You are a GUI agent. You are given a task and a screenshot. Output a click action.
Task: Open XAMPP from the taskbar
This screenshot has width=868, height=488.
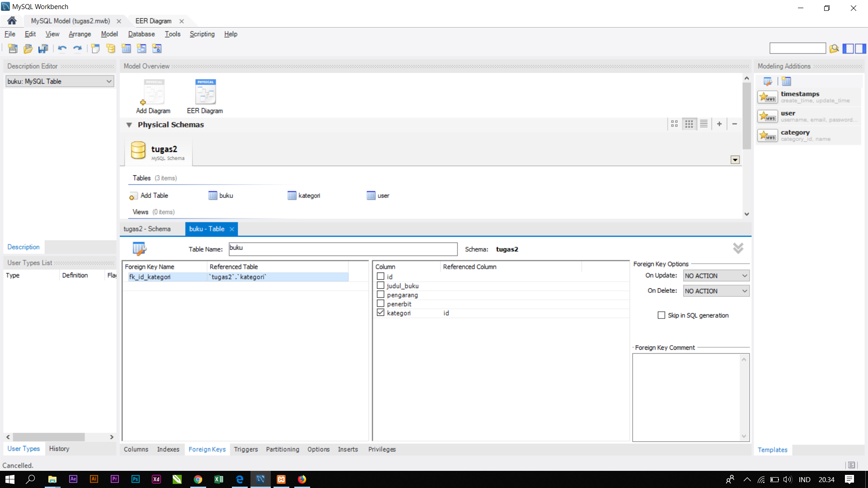click(x=281, y=479)
